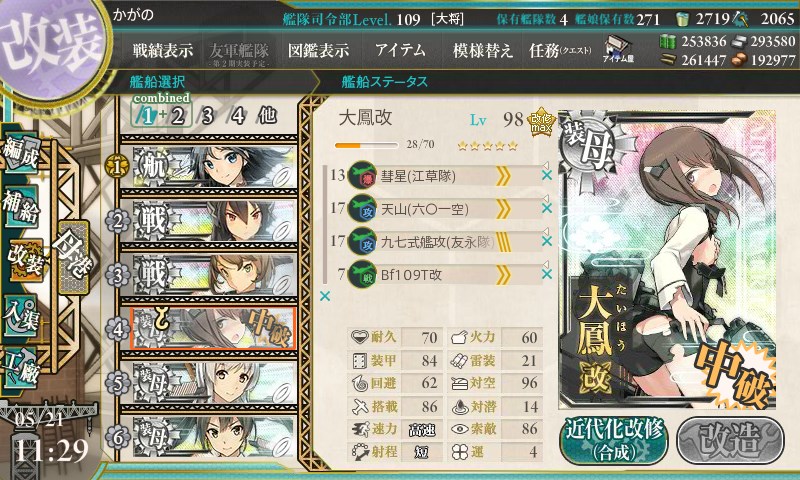The width and height of the screenshot is (800, 480).
Task: Click the Bf109T改 fighter plane icon
Action: [x=362, y=275]
